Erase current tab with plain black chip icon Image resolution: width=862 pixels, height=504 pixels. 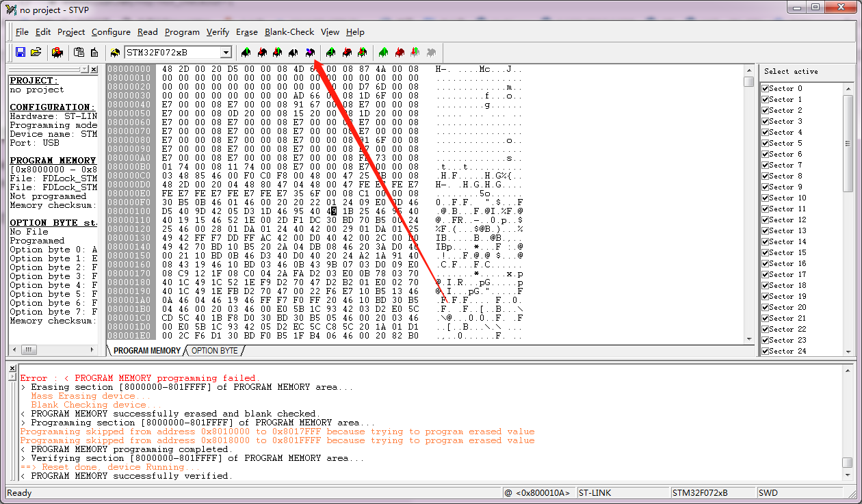point(293,52)
